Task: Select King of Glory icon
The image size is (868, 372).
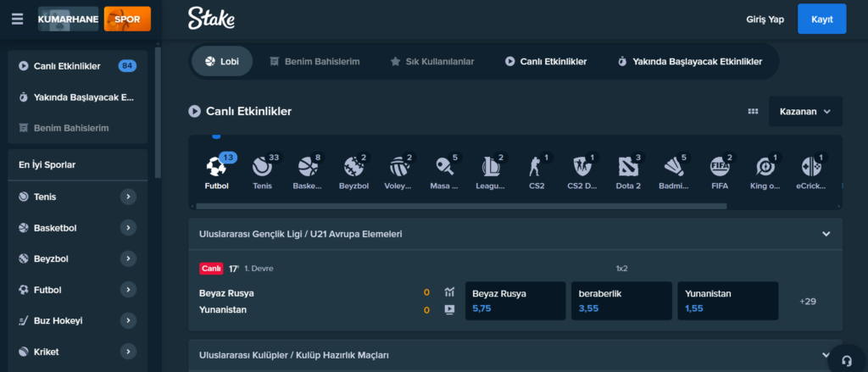Action: tap(765, 172)
